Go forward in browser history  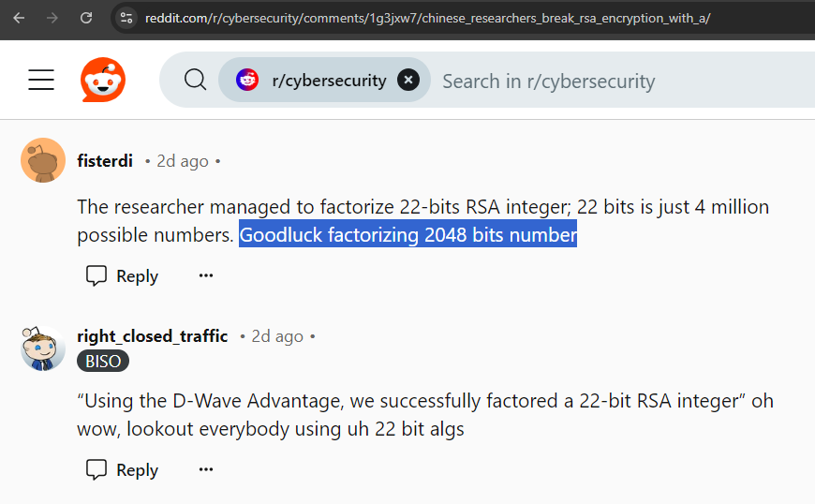pyautogui.click(x=52, y=18)
